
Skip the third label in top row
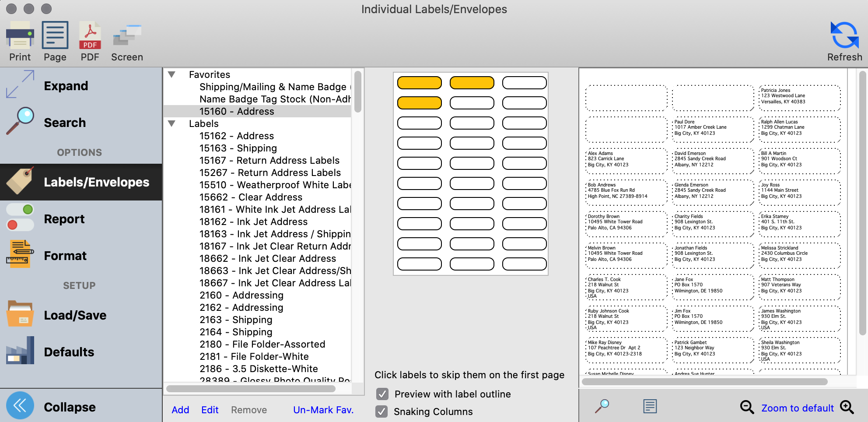tap(524, 83)
